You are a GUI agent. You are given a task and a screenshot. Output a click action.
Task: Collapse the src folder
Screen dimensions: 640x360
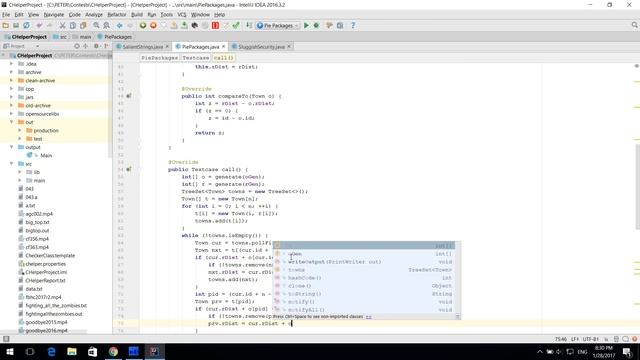tap(11, 164)
